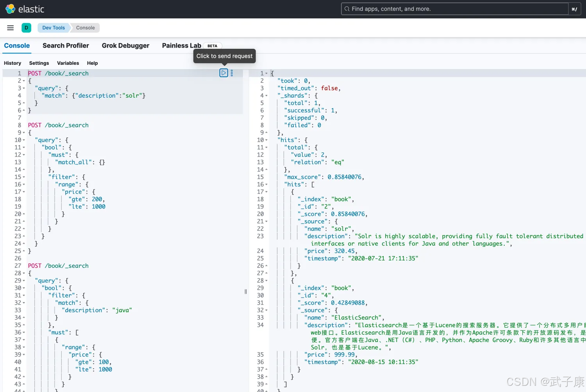Open the History panel
Image resolution: width=586 pixels, height=392 pixels.
(x=13, y=63)
